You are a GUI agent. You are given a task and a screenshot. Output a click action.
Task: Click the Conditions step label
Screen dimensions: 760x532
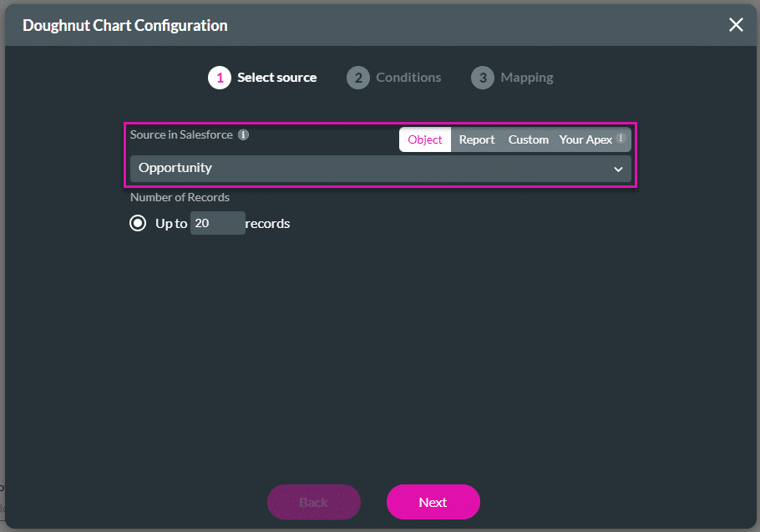[x=409, y=77]
